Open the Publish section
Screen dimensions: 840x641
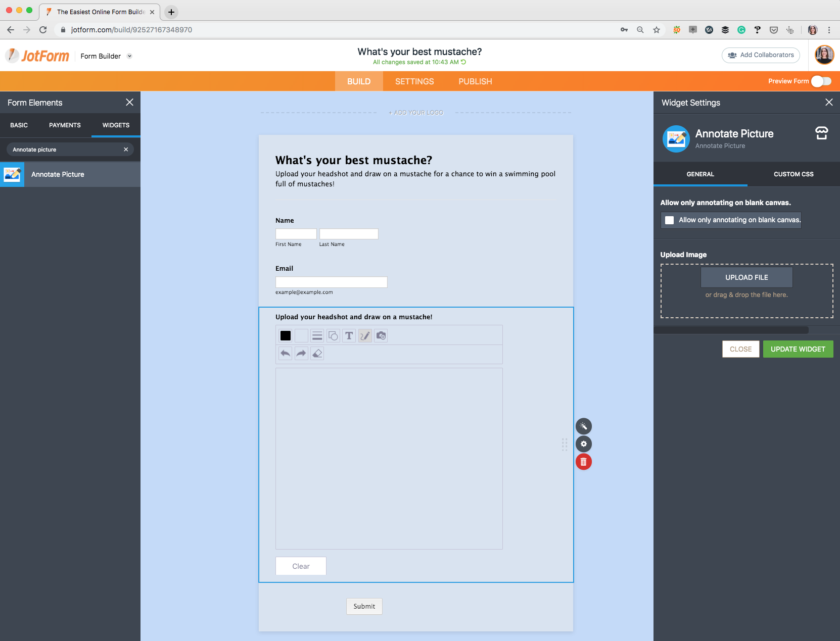pyautogui.click(x=475, y=81)
